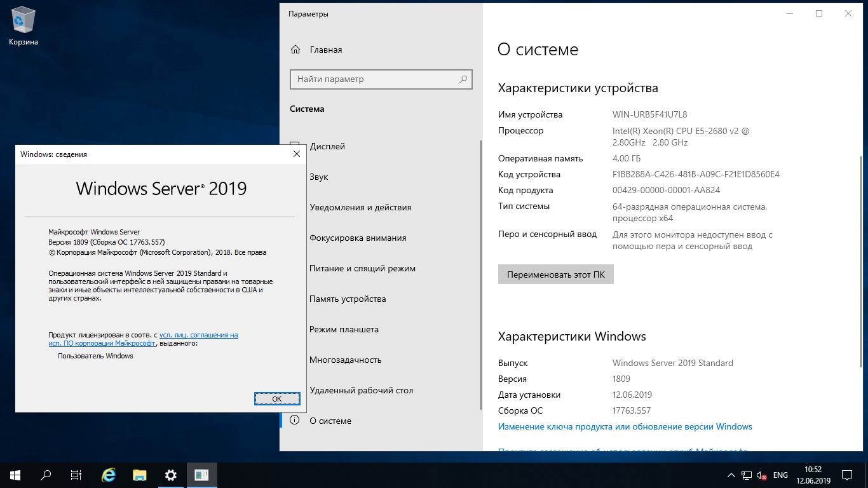Click the Характеристики устройства heading
This screenshot has width=868, height=488.
point(578,88)
